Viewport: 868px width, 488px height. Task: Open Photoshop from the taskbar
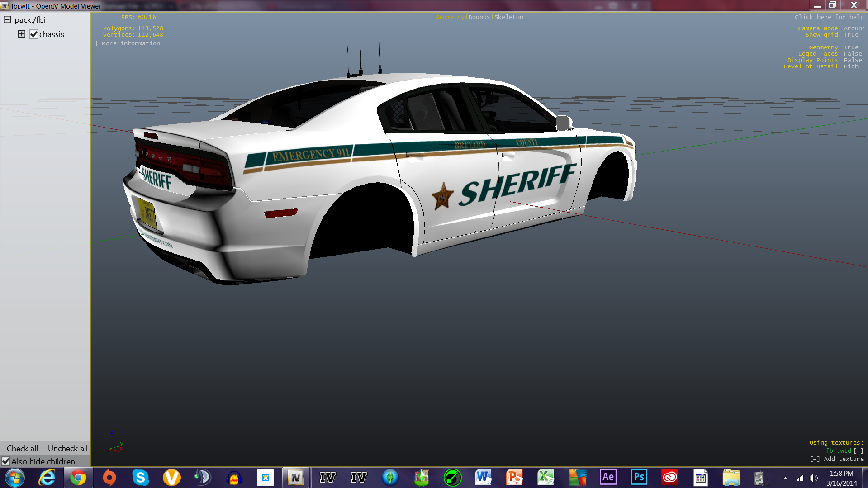tap(639, 477)
